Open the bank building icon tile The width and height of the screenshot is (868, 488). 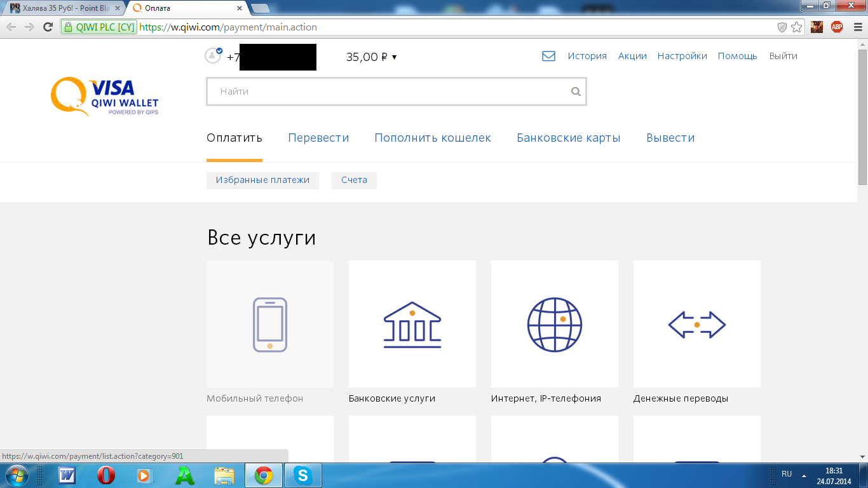click(x=412, y=324)
